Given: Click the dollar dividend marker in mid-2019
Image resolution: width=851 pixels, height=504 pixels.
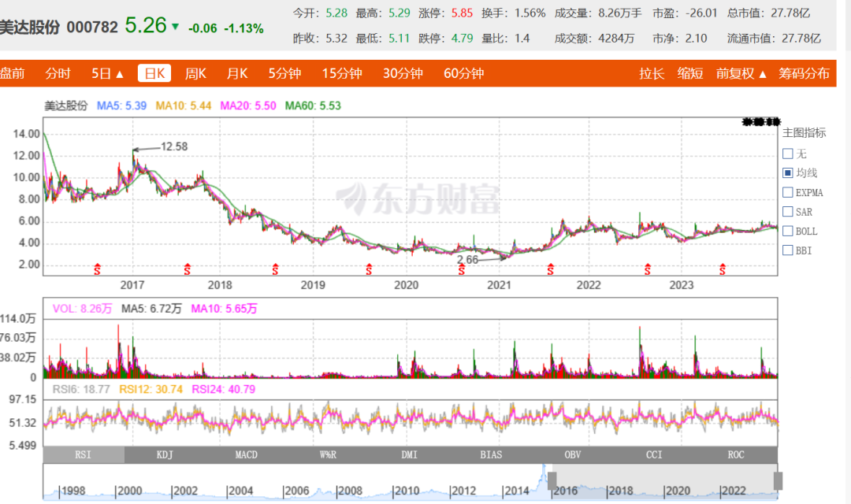Looking at the screenshot, I should [x=368, y=269].
